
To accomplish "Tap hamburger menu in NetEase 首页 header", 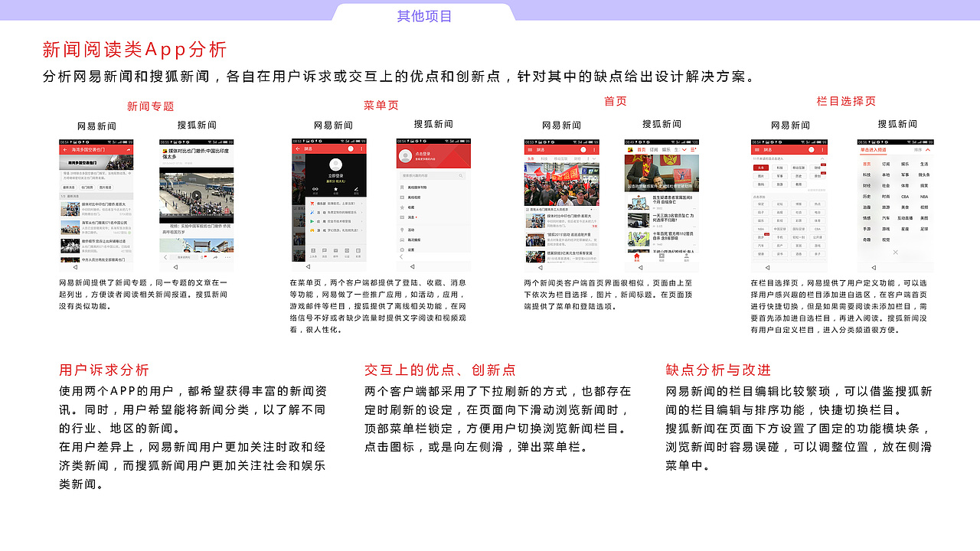I will point(530,150).
